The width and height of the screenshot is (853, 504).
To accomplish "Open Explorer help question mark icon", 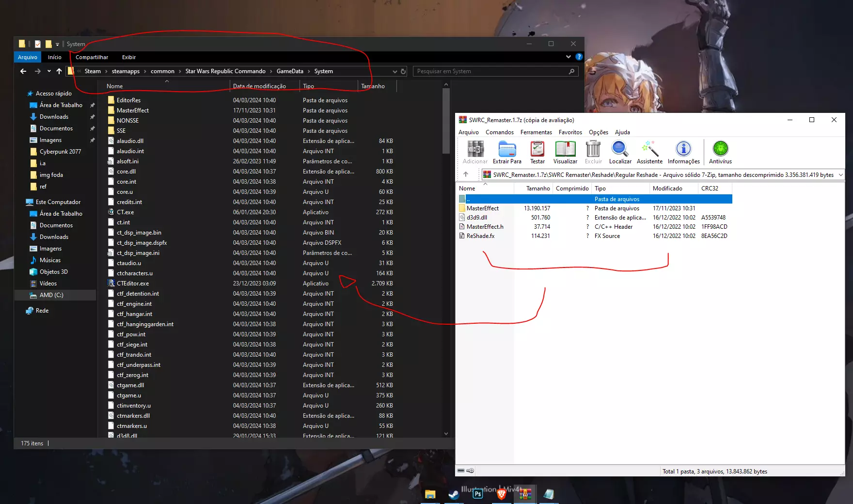I will [x=579, y=57].
